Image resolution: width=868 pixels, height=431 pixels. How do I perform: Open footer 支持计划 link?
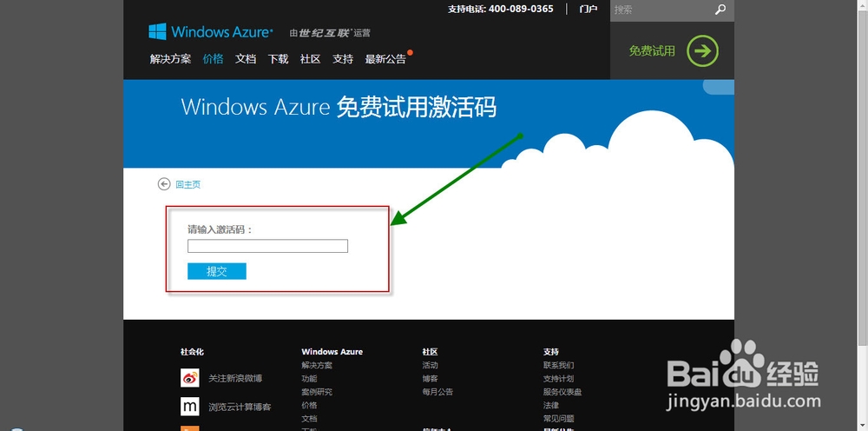[559, 379]
